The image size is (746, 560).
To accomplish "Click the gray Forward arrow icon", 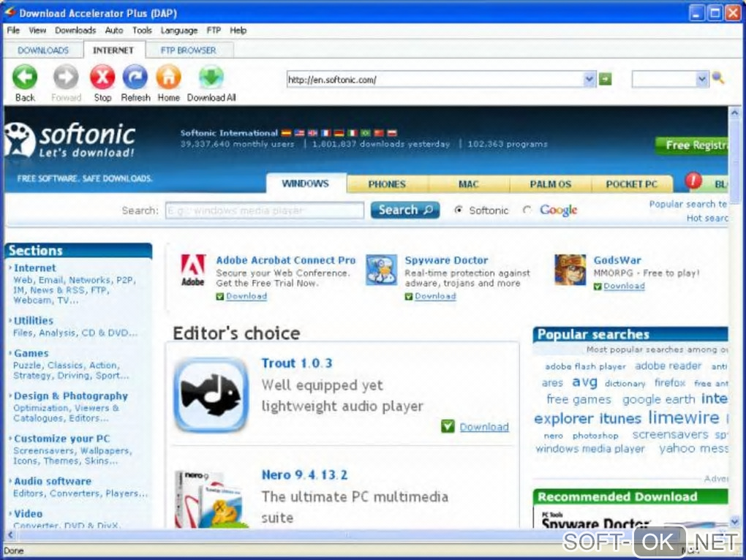I will point(66,77).
